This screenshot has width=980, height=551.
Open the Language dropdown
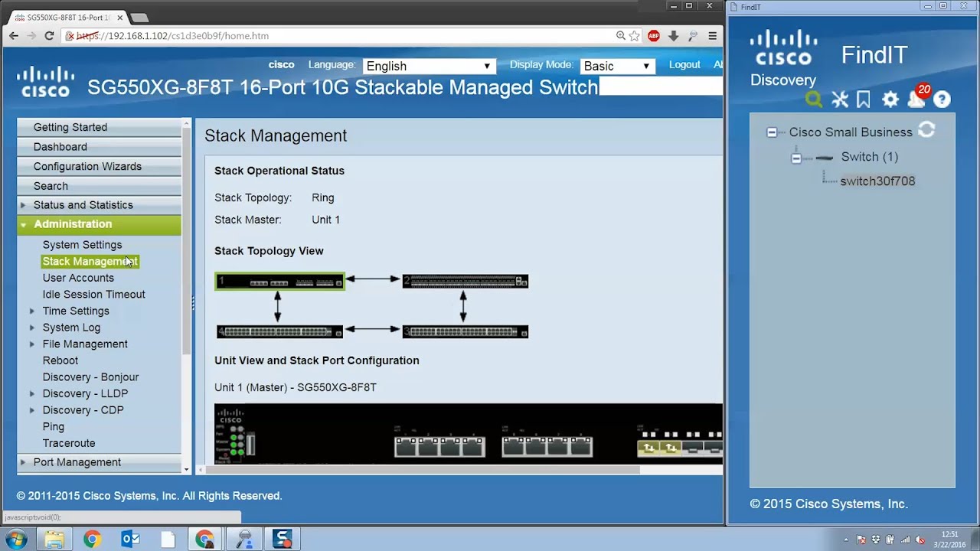pyautogui.click(x=429, y=66)
